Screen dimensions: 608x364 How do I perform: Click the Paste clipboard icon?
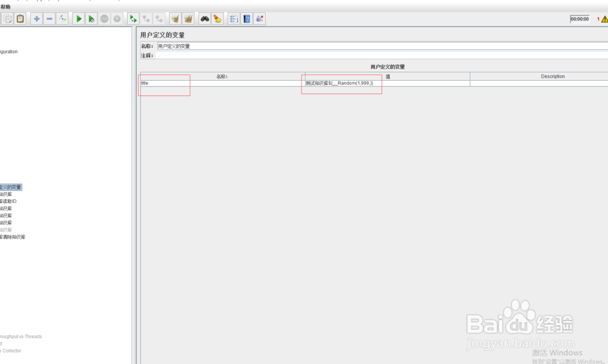[x=20, y=19]
